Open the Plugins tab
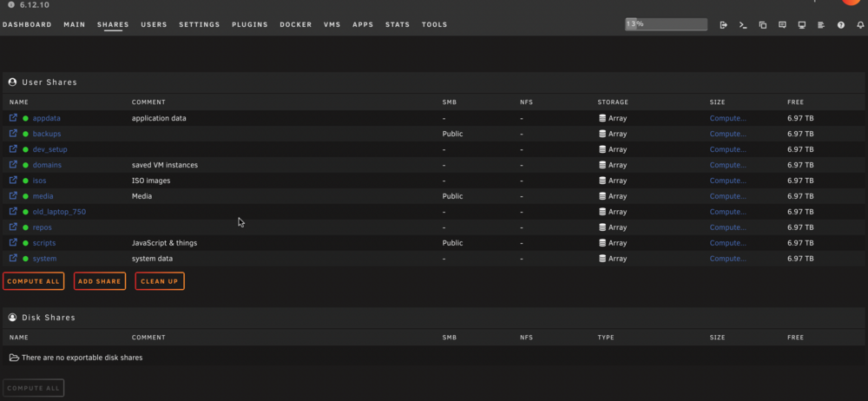Viewport: 868px width, 401px height. (x=250, y=25)
